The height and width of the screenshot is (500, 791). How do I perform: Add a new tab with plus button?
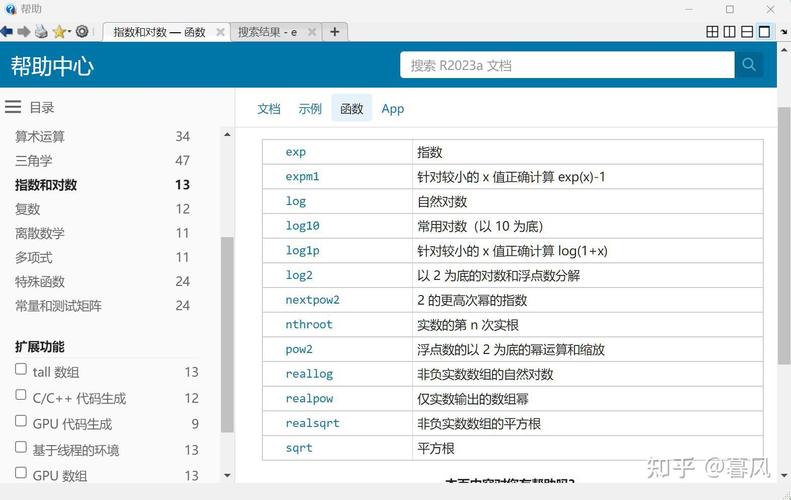pos(334,32)
